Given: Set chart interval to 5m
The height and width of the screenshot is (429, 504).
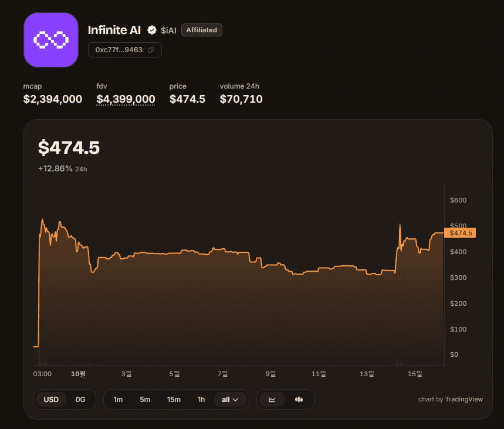Looking at the screenshot, I should point(145,400).
